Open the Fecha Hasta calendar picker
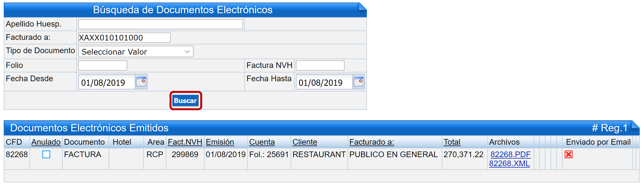This screenshot has width=644, height=186. coord(359,82)
